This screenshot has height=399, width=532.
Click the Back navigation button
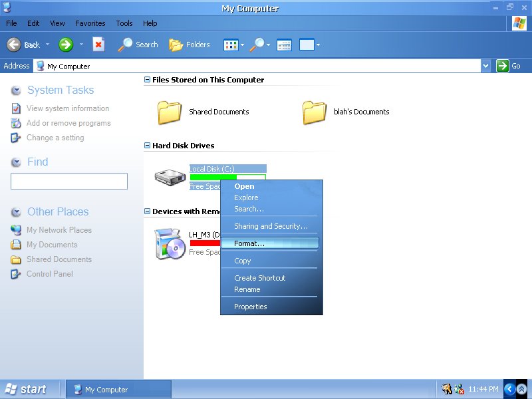tap(24, 45)
